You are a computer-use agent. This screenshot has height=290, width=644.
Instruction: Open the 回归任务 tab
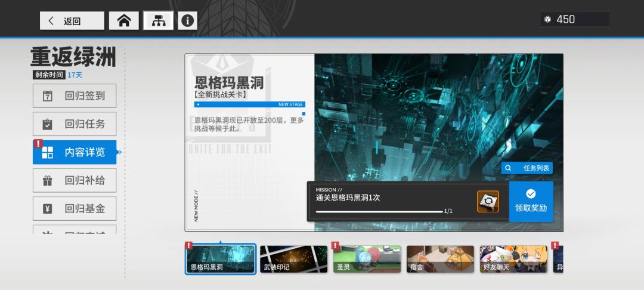click(x=75, y=124)
